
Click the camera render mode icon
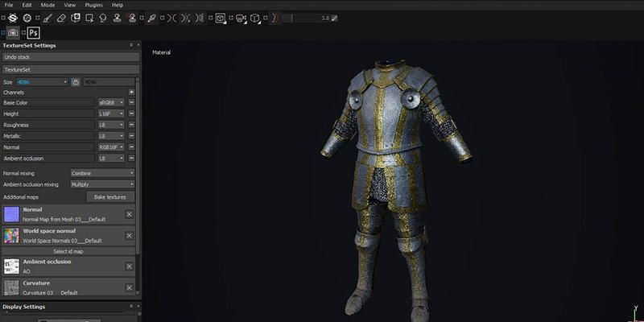[x=14, y=33]
